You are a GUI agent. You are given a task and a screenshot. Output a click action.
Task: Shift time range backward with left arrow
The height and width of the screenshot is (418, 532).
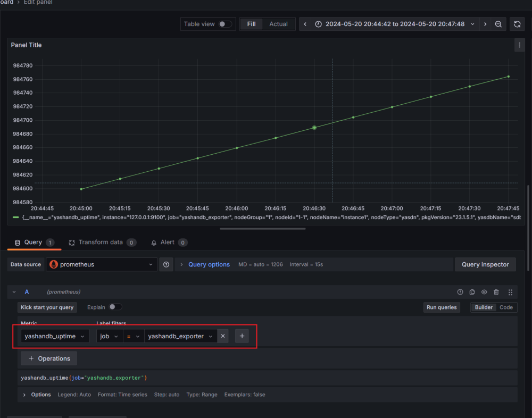[x=305, y=24]
